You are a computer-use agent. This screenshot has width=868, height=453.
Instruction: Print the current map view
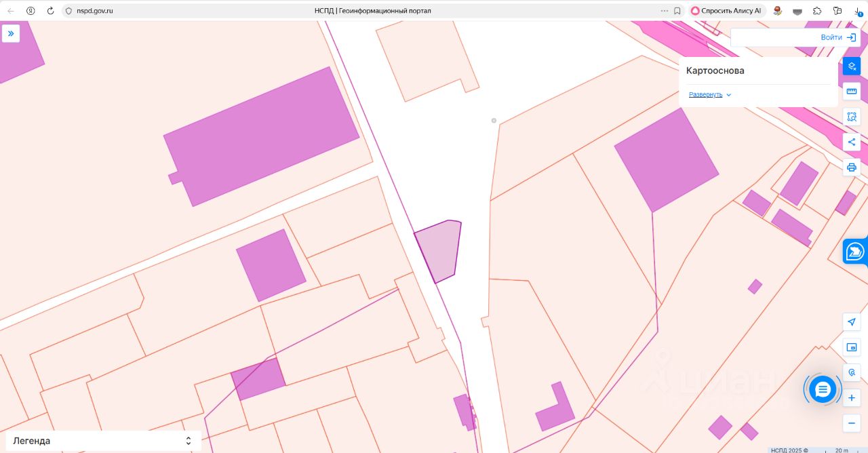click(852, 167)
